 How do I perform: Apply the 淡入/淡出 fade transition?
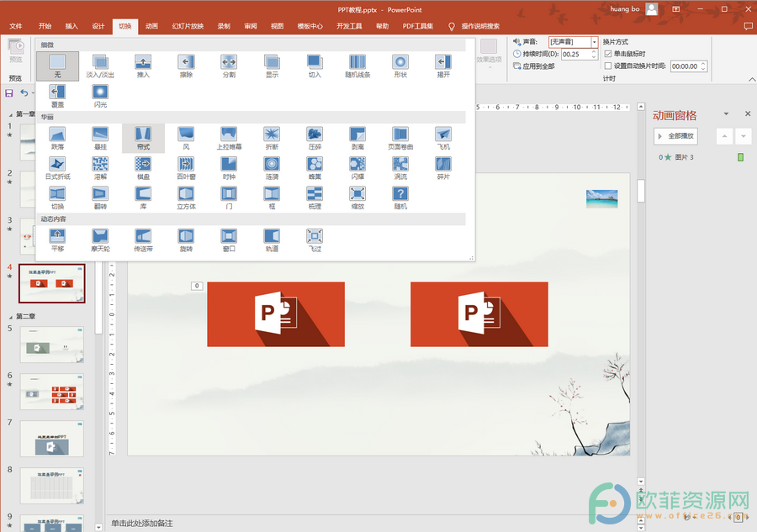pos(100,66)
